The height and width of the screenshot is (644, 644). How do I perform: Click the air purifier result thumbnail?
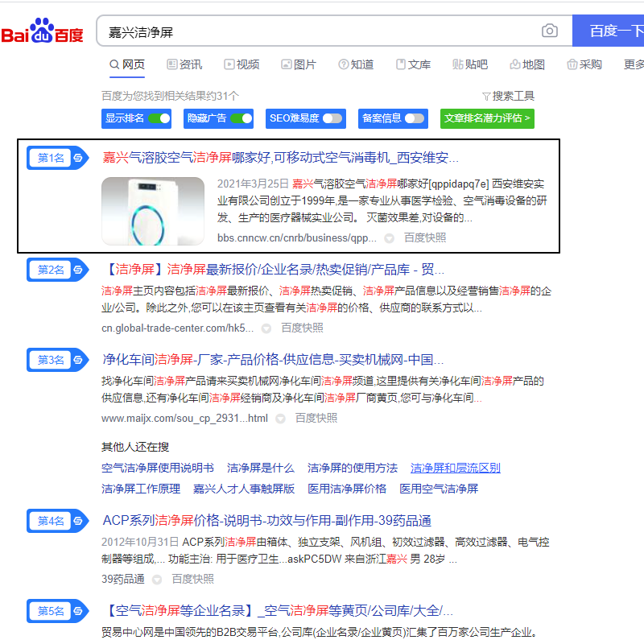pyautogui.click(x=153, y=211)
